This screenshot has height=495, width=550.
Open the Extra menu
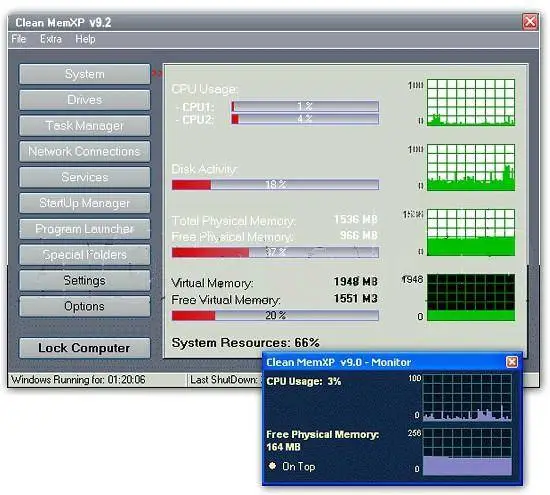[x=51, y=39]
